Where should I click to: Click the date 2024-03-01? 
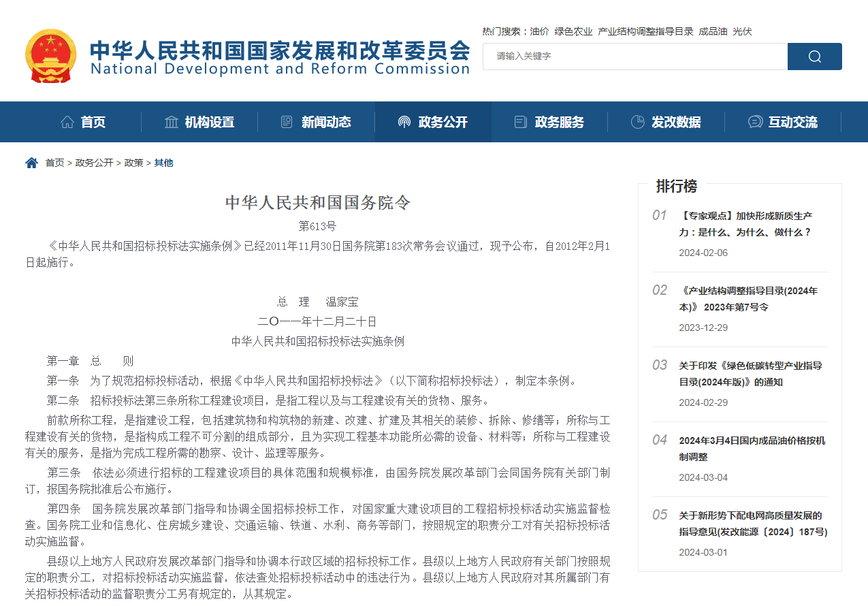tap(703, 552)
